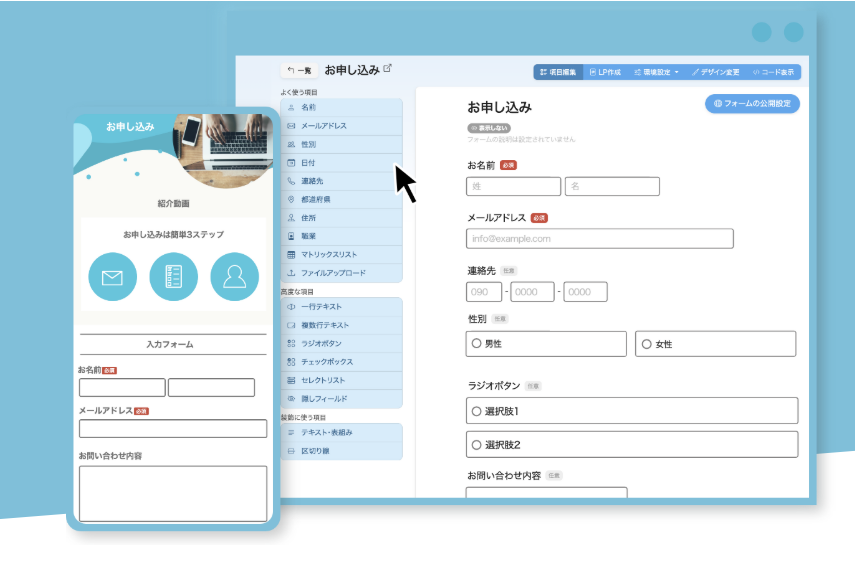The image size is (858, 580).
Task: Switch to the LP作成 tab
Action: [605, 72]
